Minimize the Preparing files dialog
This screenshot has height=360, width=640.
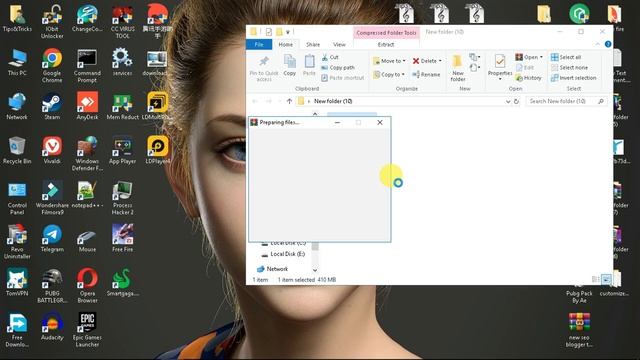[x=337, y=122]
